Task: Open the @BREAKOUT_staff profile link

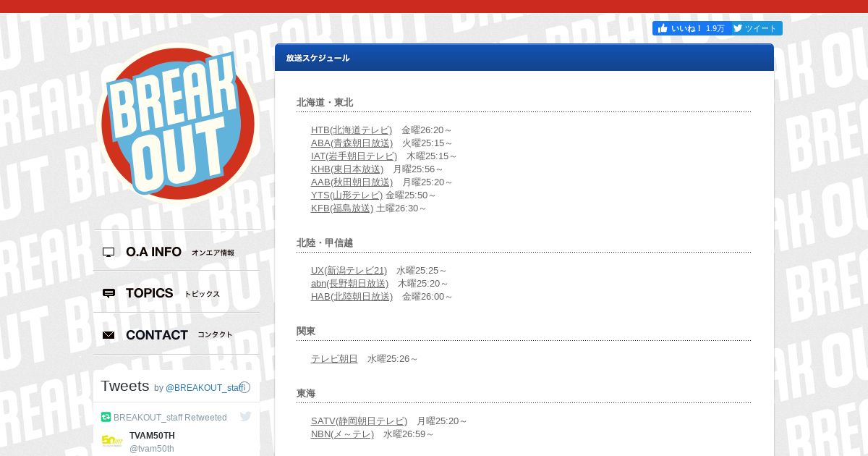Action: [205, 388]
